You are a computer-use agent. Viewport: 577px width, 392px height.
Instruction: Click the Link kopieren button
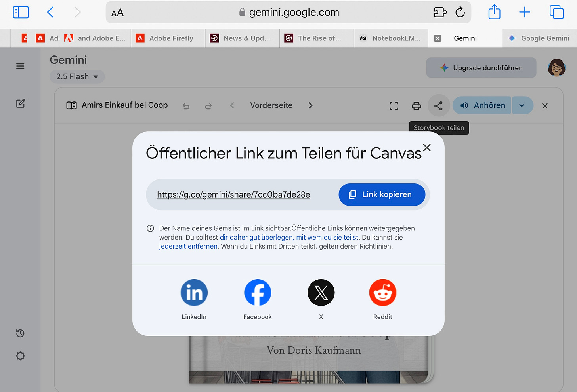coord(382,194)
